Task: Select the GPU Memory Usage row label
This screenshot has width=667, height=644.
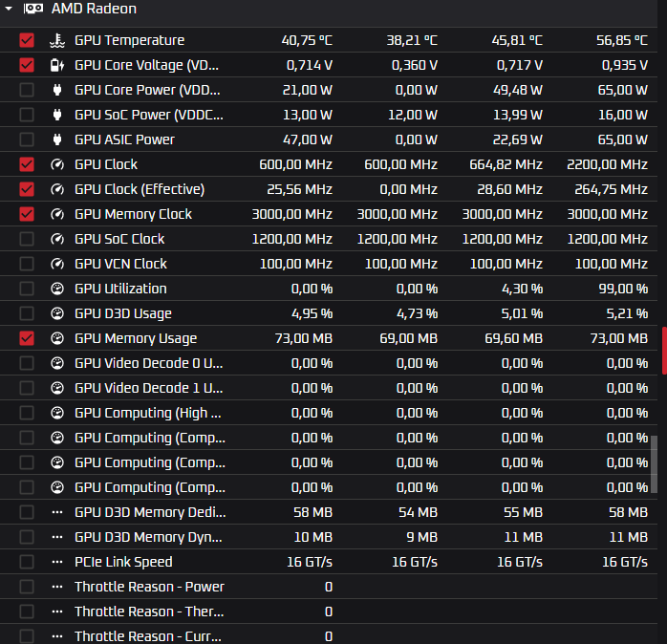Action: [x=136, y=338]
